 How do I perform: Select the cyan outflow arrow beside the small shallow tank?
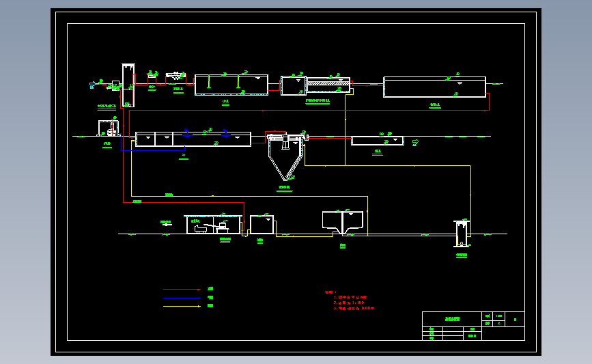coord(415,142)
